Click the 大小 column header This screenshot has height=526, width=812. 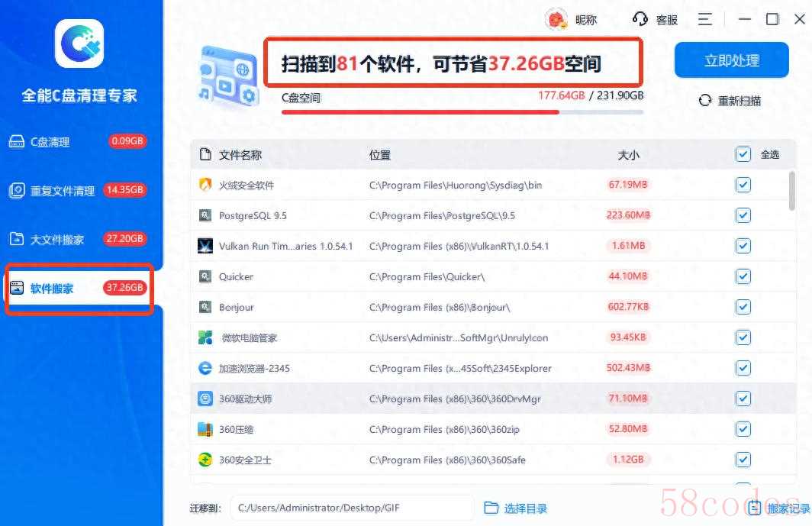click(x=628, y=154)
